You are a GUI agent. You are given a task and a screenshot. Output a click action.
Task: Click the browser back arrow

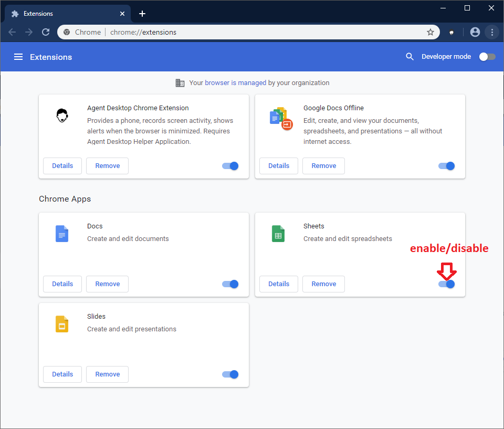12,32
